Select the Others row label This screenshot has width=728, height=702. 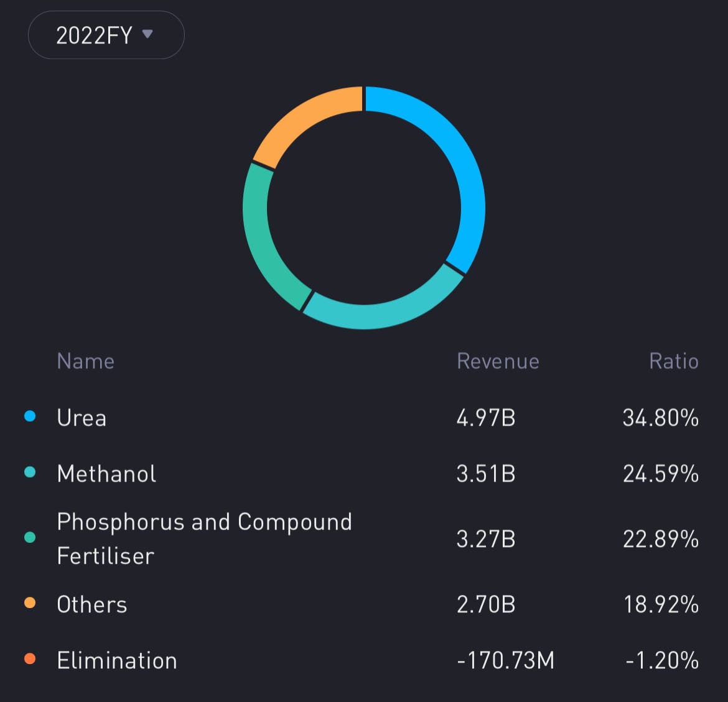pyautogui.click(x=92, y=604)
